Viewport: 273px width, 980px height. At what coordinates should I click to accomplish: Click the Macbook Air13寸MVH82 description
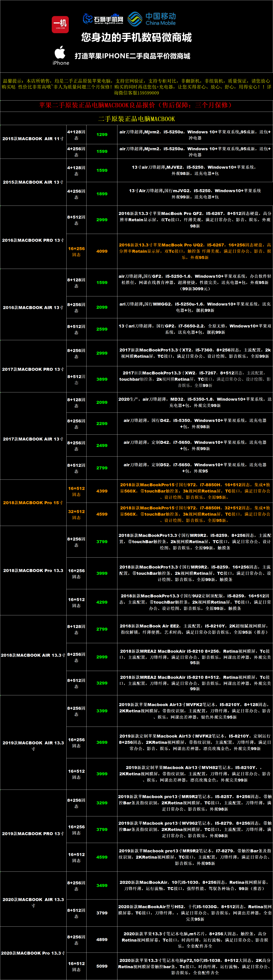[195, 774]
